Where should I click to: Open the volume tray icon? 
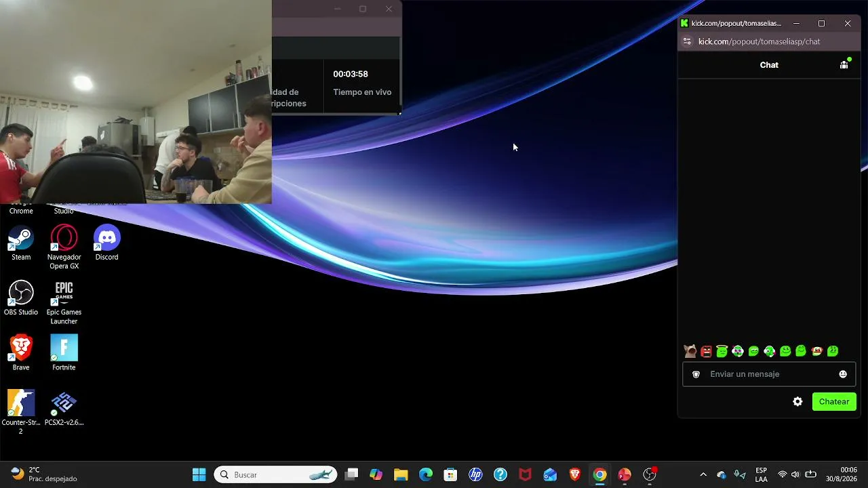[795, 474]
